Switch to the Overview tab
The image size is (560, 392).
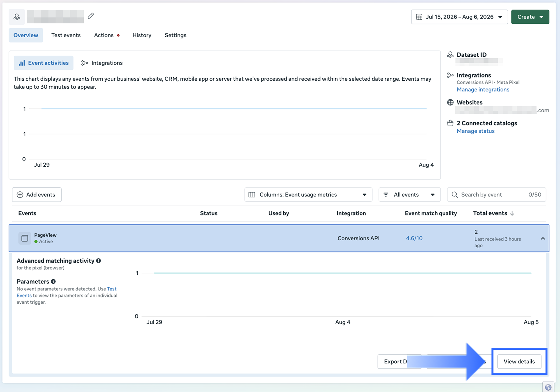(26, 35)
